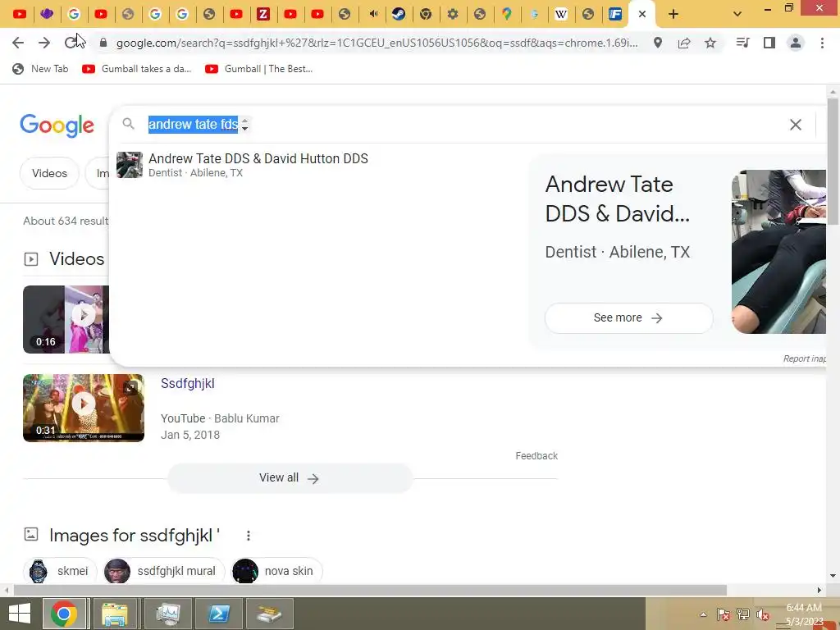Viewport: 840px width, 630px height.
Task: Switch to the red Z icon tab
Action: point(263,15)
